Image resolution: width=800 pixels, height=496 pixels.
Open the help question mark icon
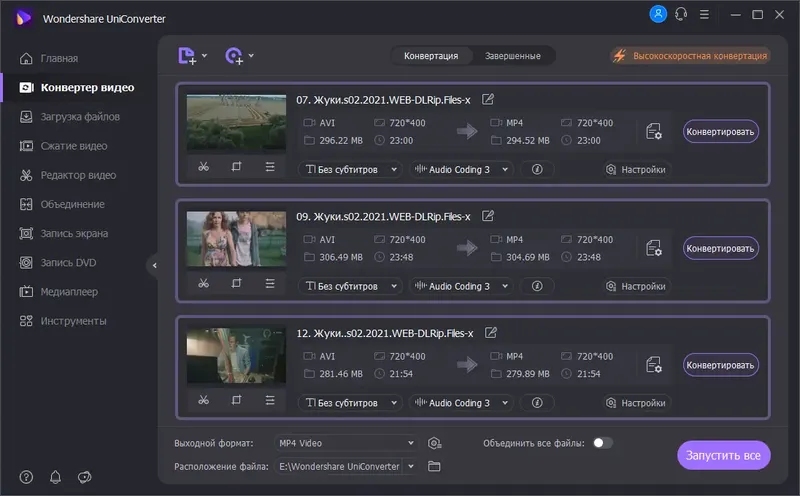pos(26,477)
